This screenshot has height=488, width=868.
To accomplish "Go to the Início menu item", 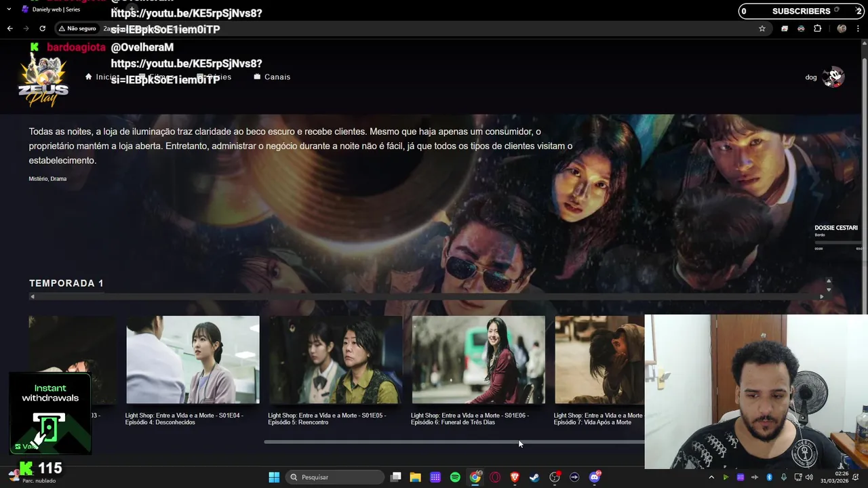I will (x=102, y=77).
